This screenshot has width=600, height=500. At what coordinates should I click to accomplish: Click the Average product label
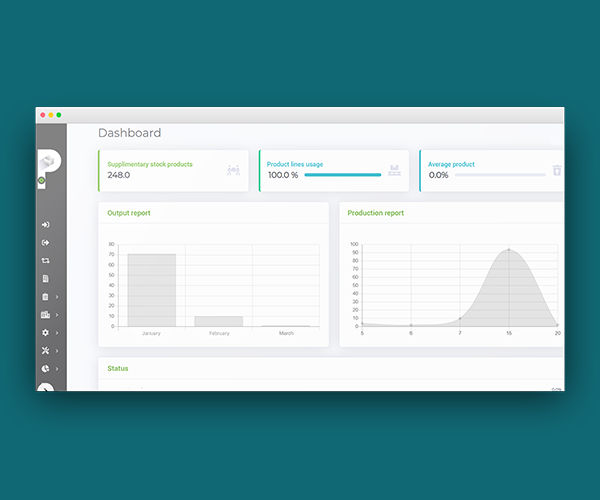pos(451,164)
